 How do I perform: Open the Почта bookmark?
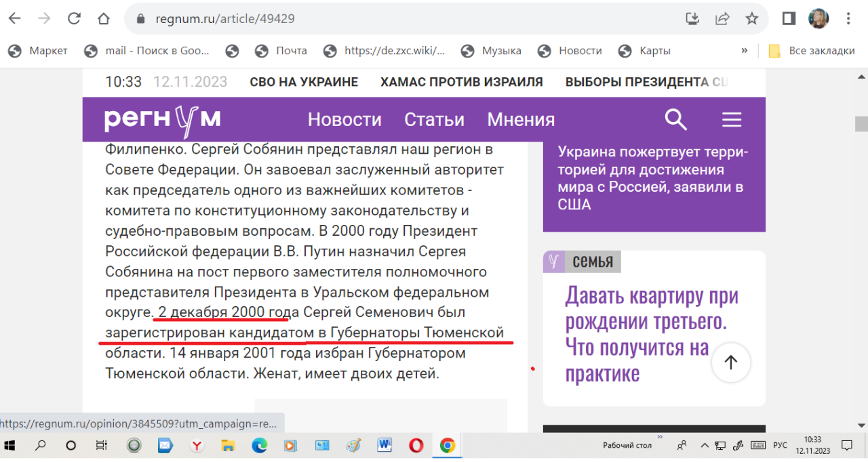tap(281, 51)
